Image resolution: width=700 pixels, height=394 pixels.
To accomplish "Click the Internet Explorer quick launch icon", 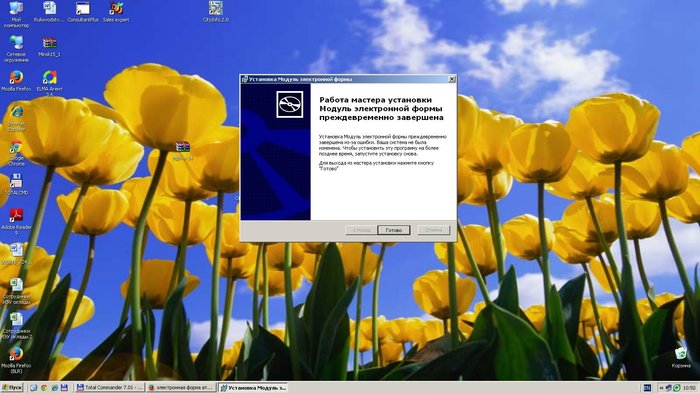I will (x=54, y=388).
